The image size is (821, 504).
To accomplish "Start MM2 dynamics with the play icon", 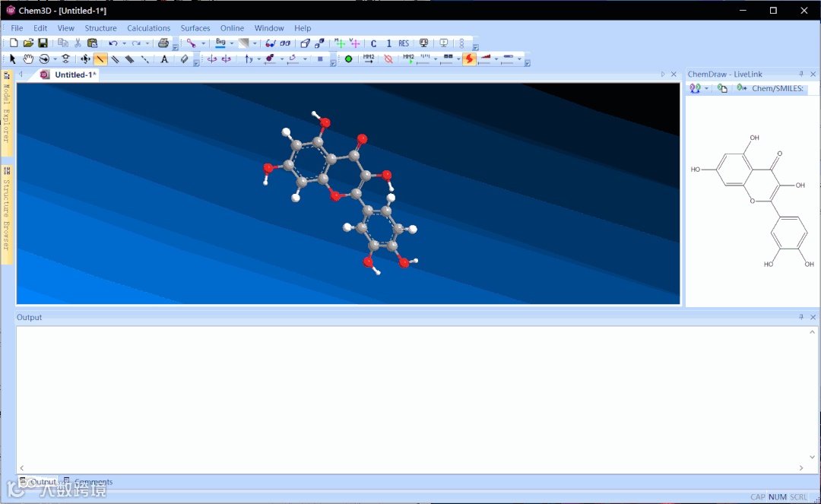I will 409,59.
